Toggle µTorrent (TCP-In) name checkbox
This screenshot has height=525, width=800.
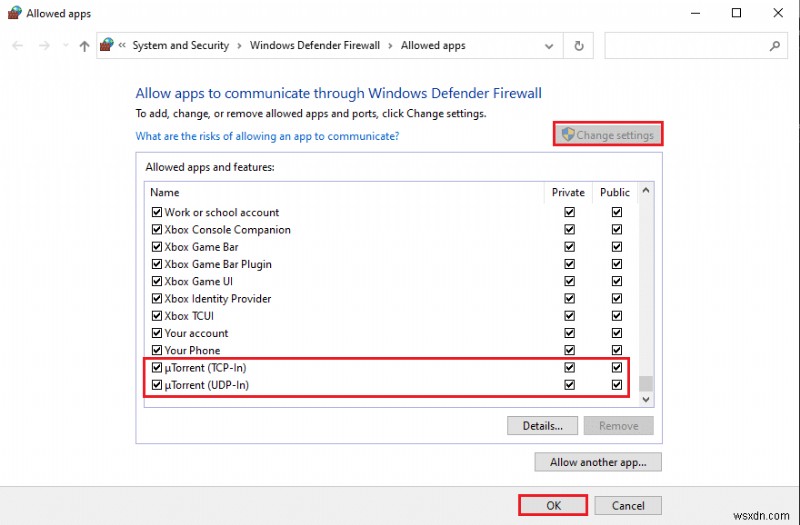(157, 367)
